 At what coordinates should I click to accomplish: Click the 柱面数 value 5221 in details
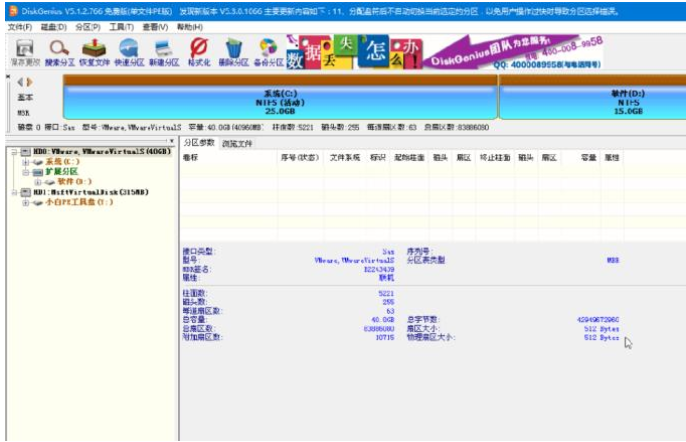386,293
